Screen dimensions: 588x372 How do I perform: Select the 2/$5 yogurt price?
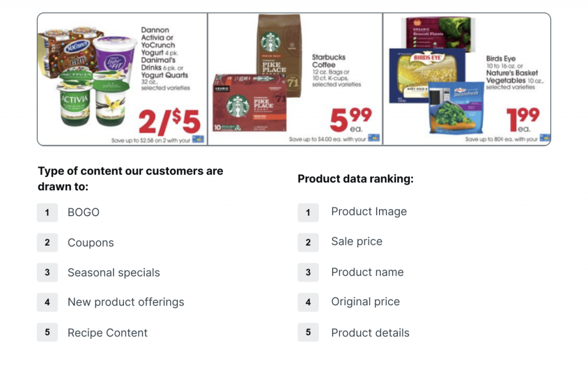169,121
